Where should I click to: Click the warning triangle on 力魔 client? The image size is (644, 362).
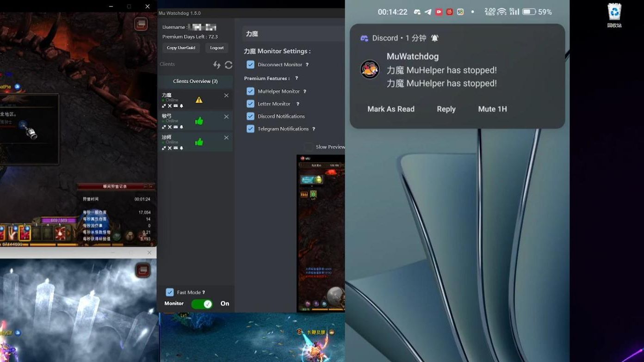[199, 100]
